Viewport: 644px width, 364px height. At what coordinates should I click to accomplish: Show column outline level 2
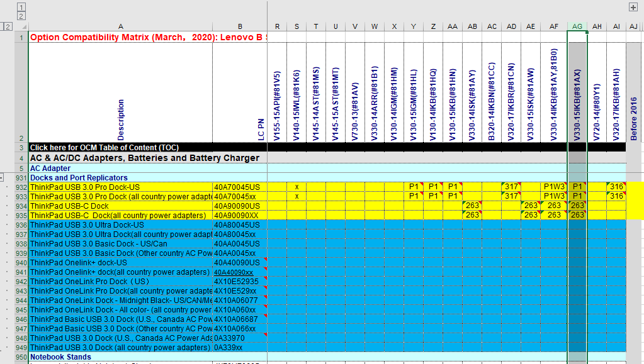pos(21,16)
